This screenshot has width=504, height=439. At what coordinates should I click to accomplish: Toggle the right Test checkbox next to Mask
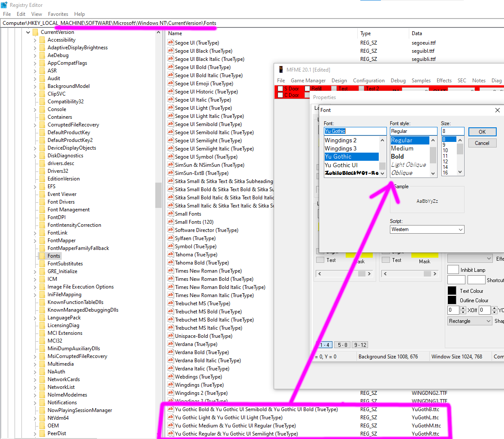pos(386,260)
